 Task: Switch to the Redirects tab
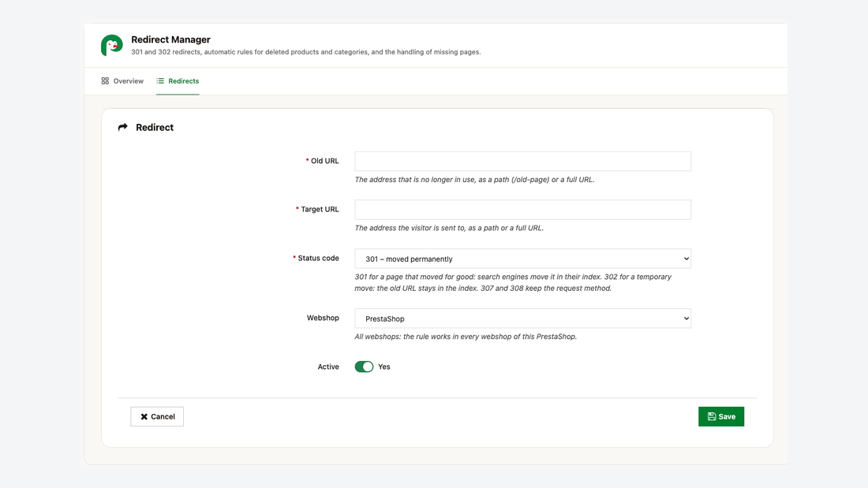(x=178, y=80)
